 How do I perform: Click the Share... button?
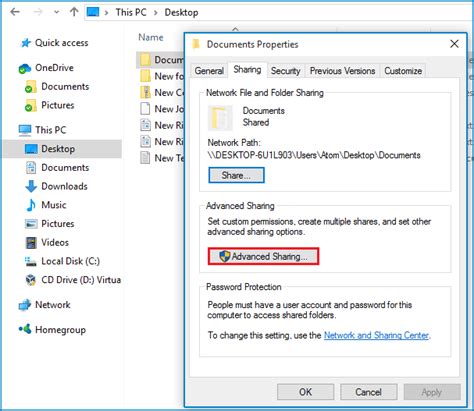[236, 175]
